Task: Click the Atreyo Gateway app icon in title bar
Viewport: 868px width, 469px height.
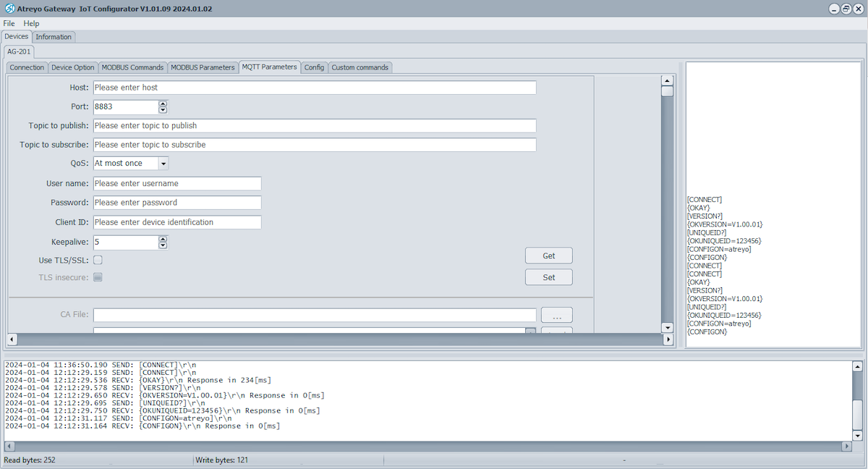Action: coord(10,9)
